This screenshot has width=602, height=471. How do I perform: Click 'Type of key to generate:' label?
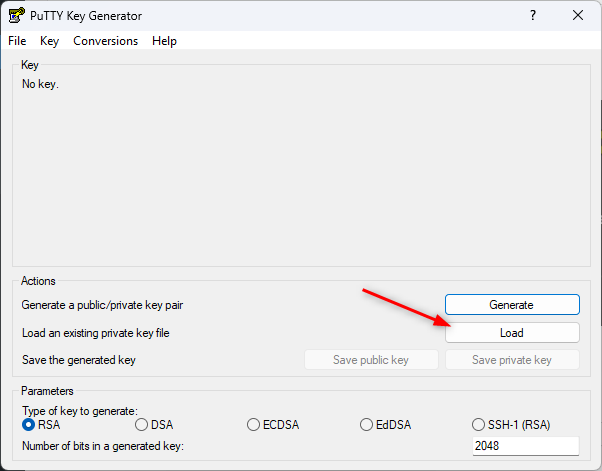(80, 411)
